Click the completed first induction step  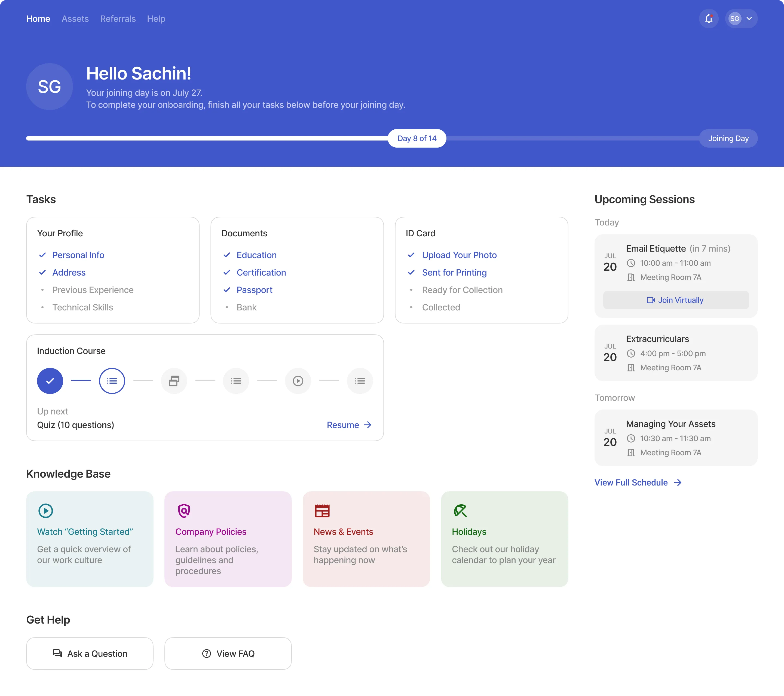tap(50, 381)
